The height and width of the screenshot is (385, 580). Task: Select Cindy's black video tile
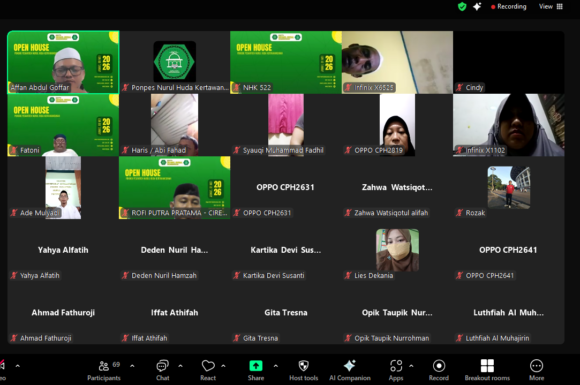pyautogui.click(x=509, y=62)
